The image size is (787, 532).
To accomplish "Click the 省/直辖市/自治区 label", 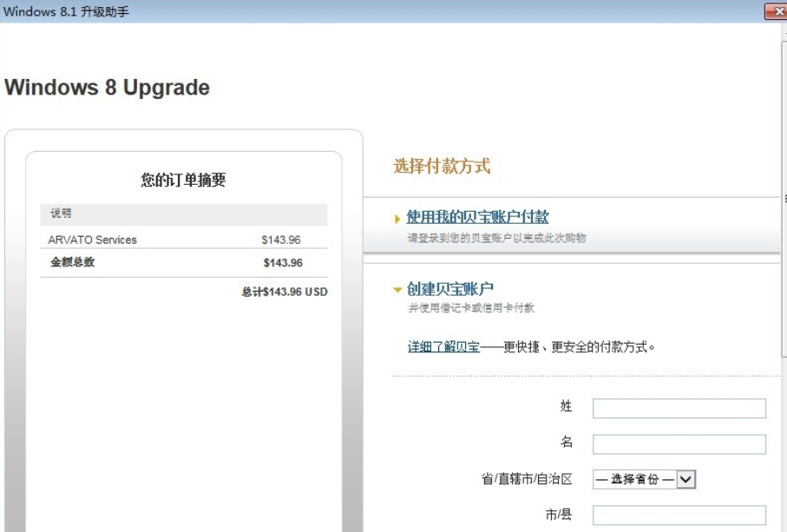I will click(x=527, y=479).
